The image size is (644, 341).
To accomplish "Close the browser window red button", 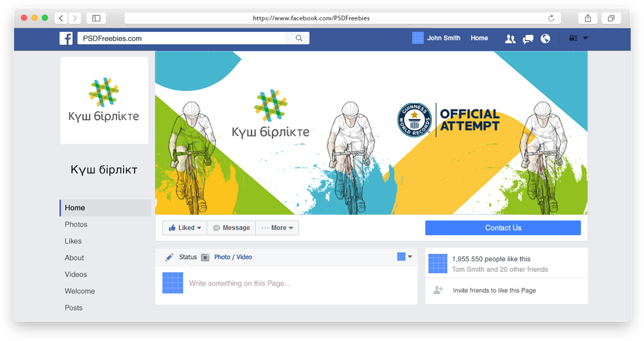I will coord(24,18).
